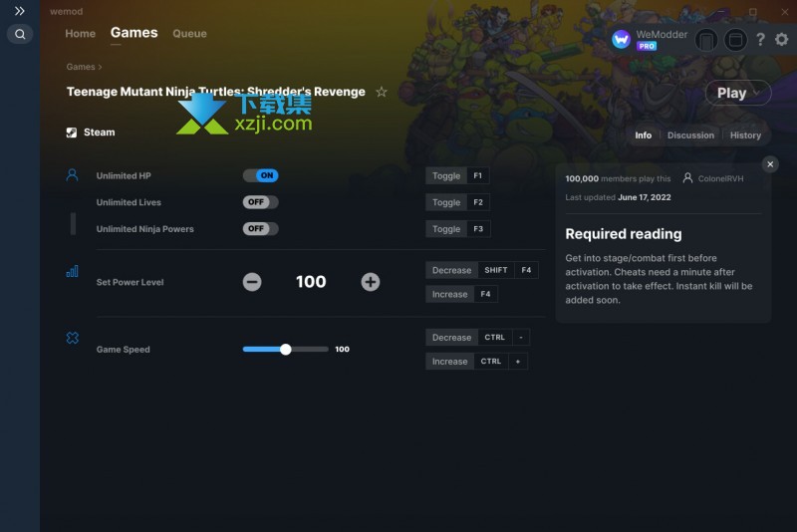Viewport: 797px width, 532px height.
Task: Click the WeModder avatar icon
Action: pyautogui.click(x=621, y=39)
